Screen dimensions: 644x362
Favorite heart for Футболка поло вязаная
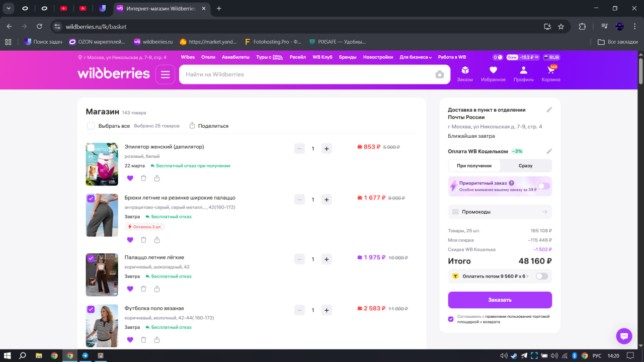click(x=130, y=340)
